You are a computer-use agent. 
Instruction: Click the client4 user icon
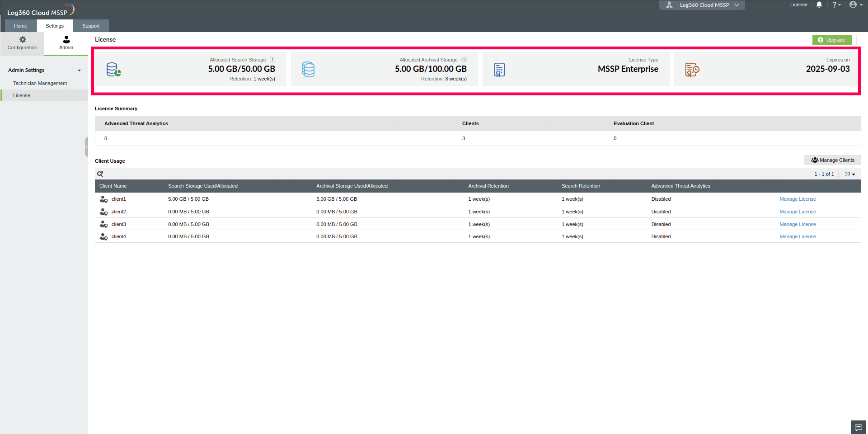click(103, 236)
